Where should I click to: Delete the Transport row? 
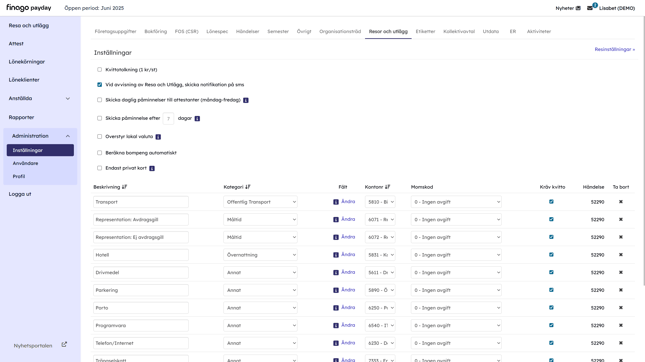[x=621, y=202]
